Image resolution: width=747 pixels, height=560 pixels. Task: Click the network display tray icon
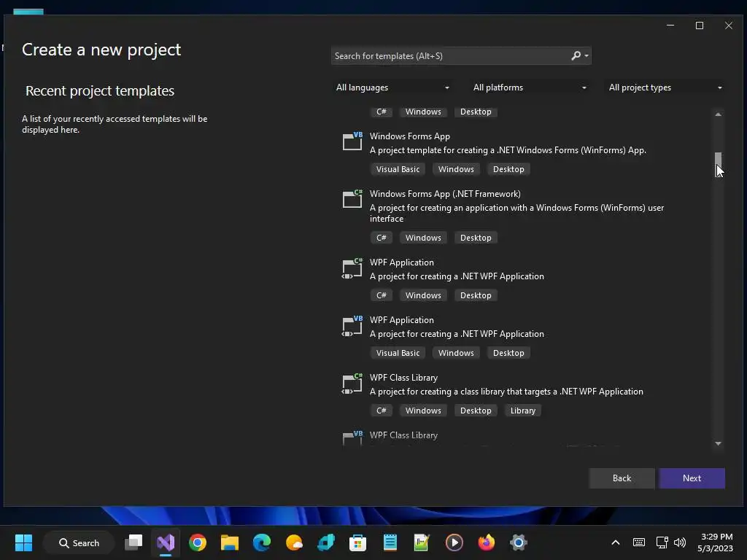662,542
